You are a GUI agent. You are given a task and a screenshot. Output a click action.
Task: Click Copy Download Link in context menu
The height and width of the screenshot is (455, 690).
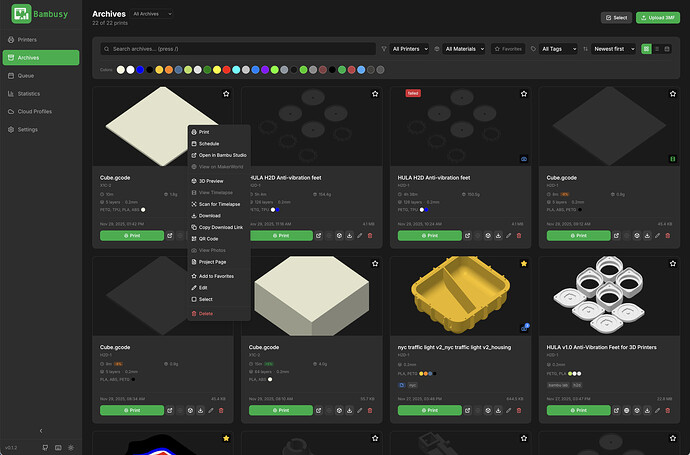(219, 227)
